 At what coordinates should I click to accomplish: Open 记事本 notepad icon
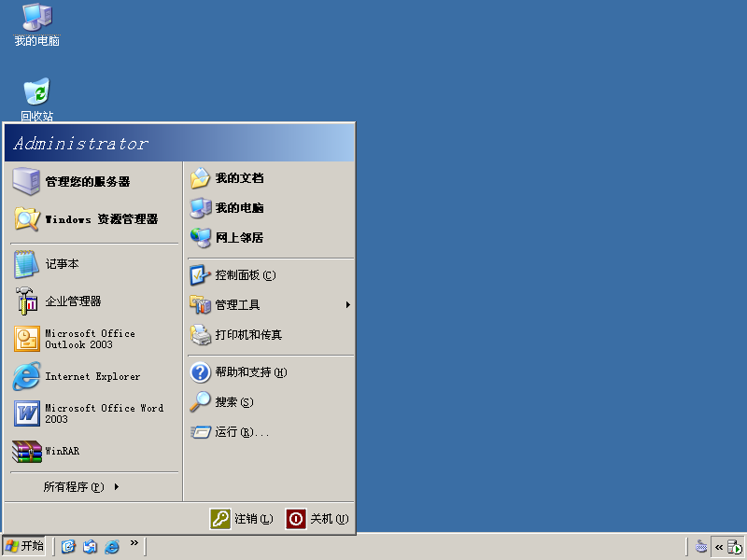(x=26, y=264)
